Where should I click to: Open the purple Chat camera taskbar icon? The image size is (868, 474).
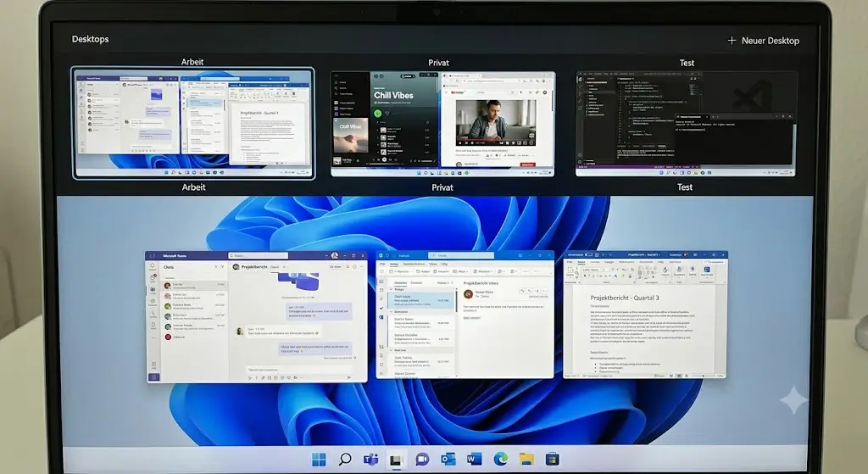(422, 459)
